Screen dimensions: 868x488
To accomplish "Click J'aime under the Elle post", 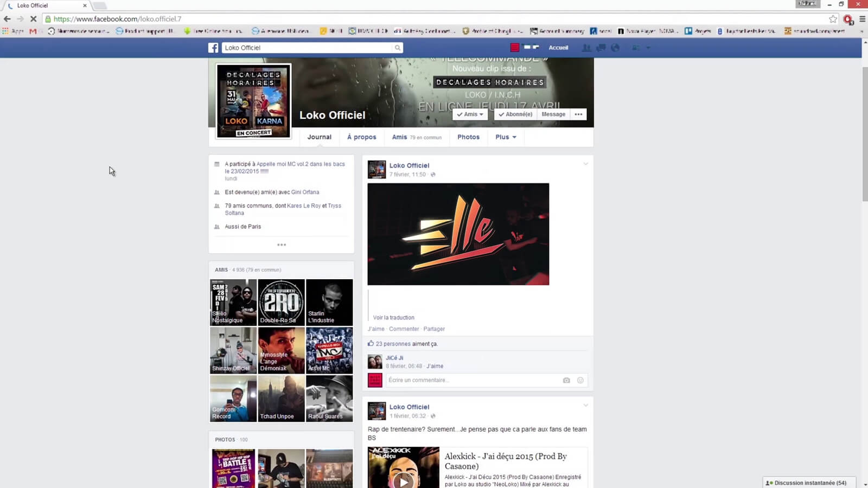I will click(x=376, y=329).
